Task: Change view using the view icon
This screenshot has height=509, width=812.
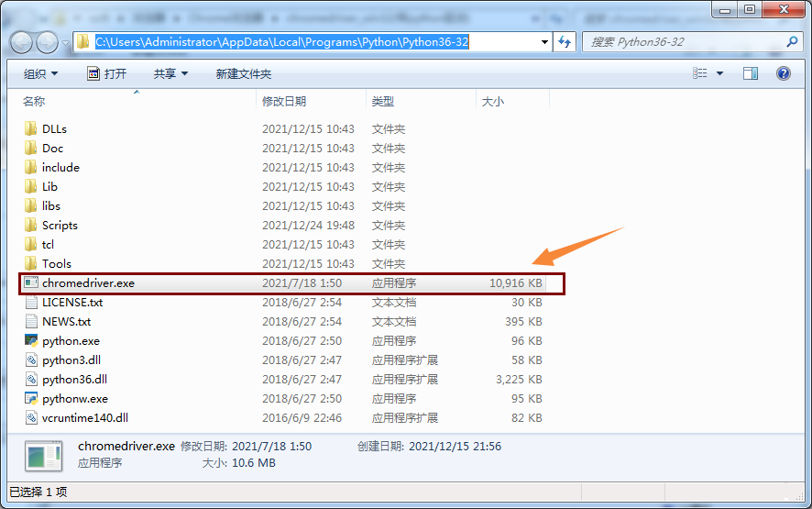Action: [x=699, y=73]
